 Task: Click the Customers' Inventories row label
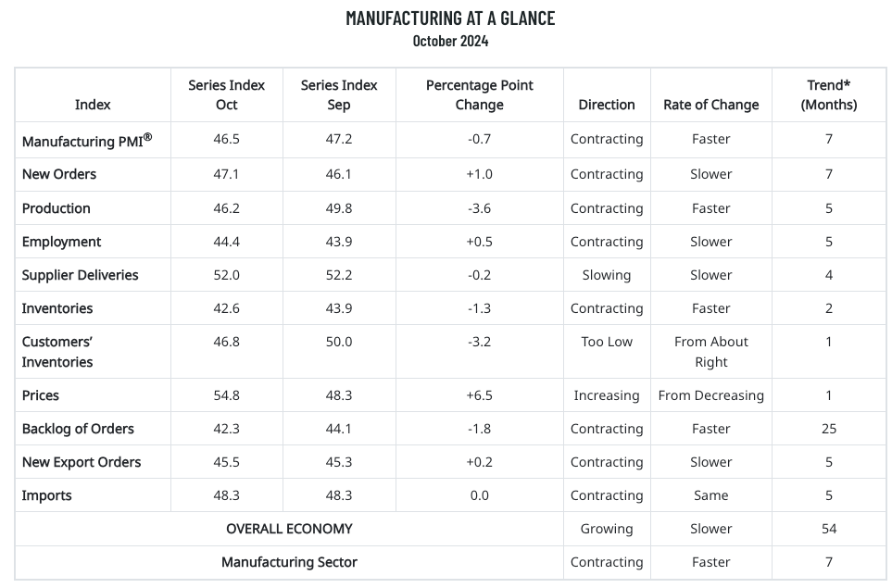pos(57,352)
